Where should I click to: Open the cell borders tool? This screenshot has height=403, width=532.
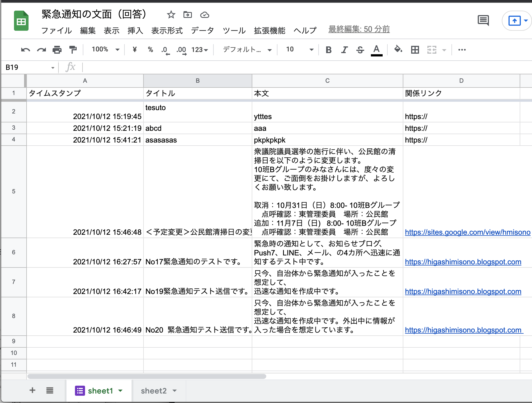[x=415, y=50]
